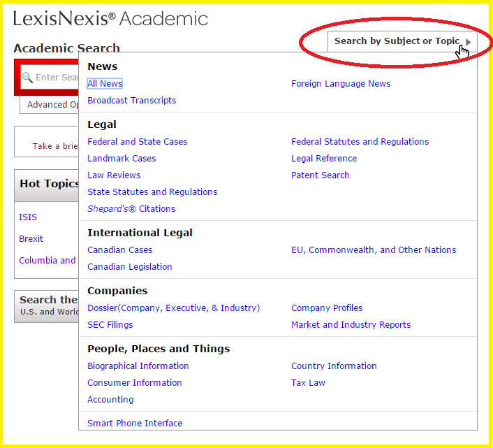Select Canadian Legislation
Screen dimensions: 493x448
(130, 267)
